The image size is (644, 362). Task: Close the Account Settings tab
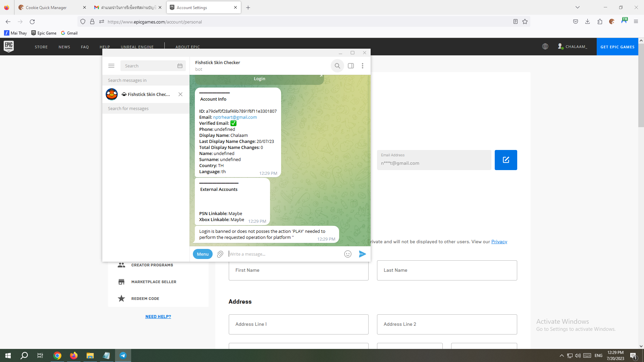235,7
